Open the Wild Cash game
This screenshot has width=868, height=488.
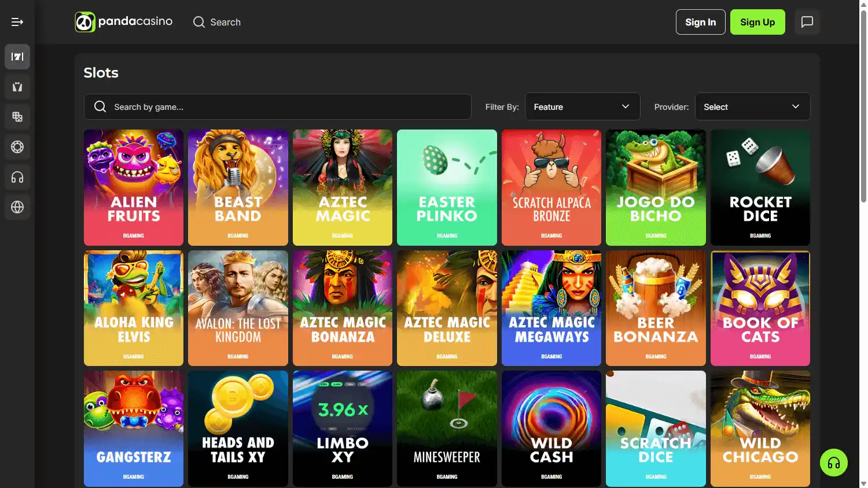point(551,428)
